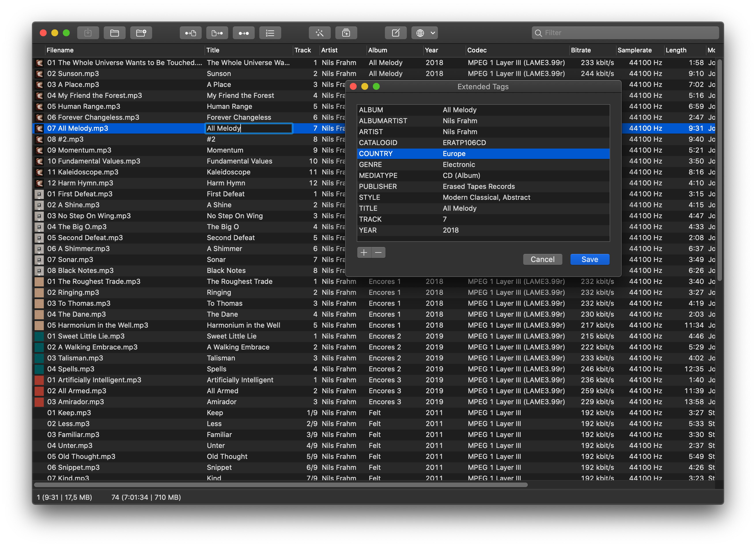Click the Cancel button in Extended Tags dialog
Screen dimensions: 756x547
540,259
